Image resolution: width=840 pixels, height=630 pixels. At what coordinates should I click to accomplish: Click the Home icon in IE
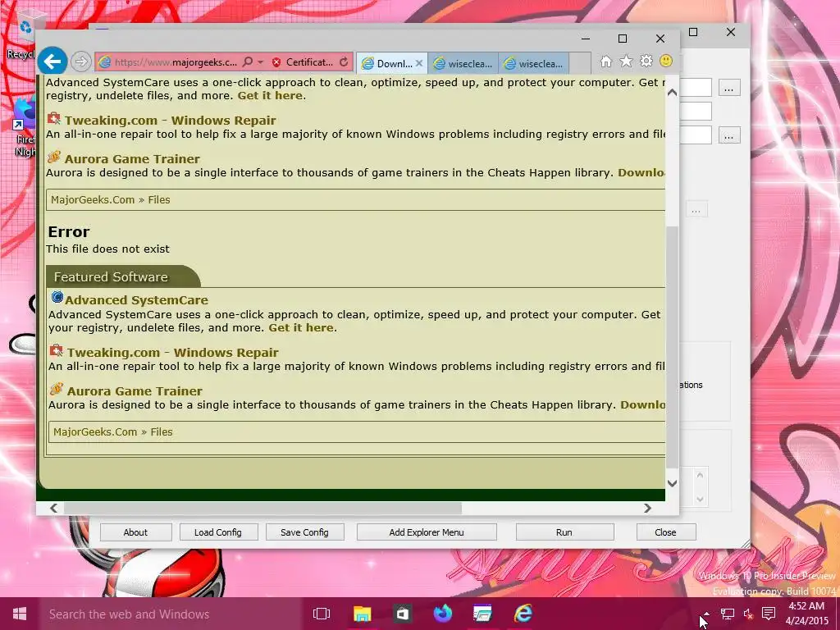pos(606,62)
